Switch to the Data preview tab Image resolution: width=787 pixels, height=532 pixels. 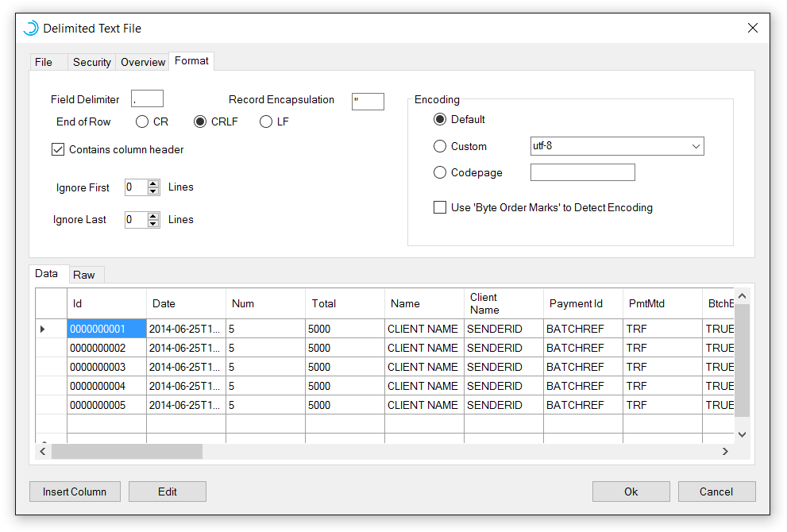(47, 273)
